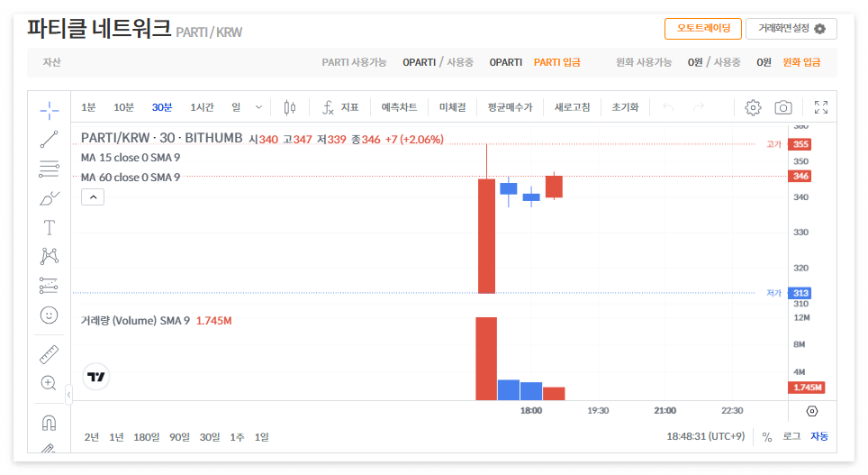
Task: Toggle percent scale mode
Action: click(x=767, y=437)
